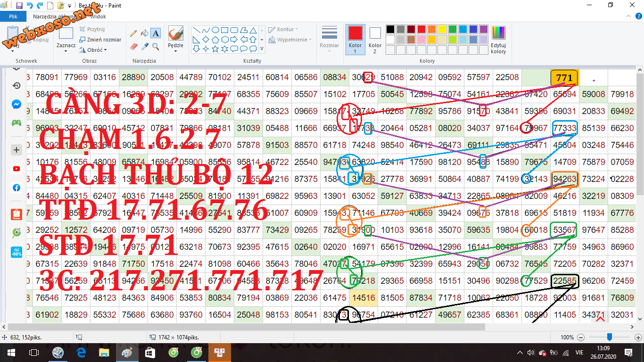Choose the oval shape
This screenshot has height=362, width=644.
[215, 30]
